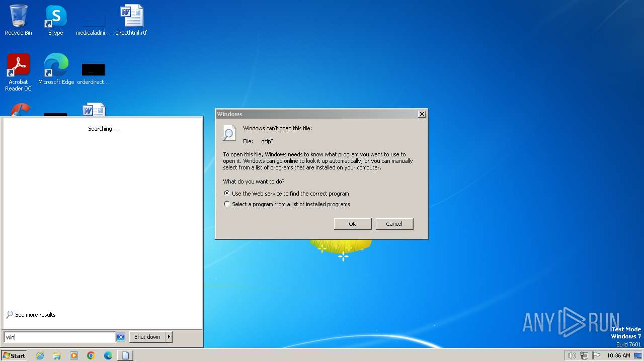Click the Show desktop tray icon
Viewport: 644px width, 362px height.
638,355
